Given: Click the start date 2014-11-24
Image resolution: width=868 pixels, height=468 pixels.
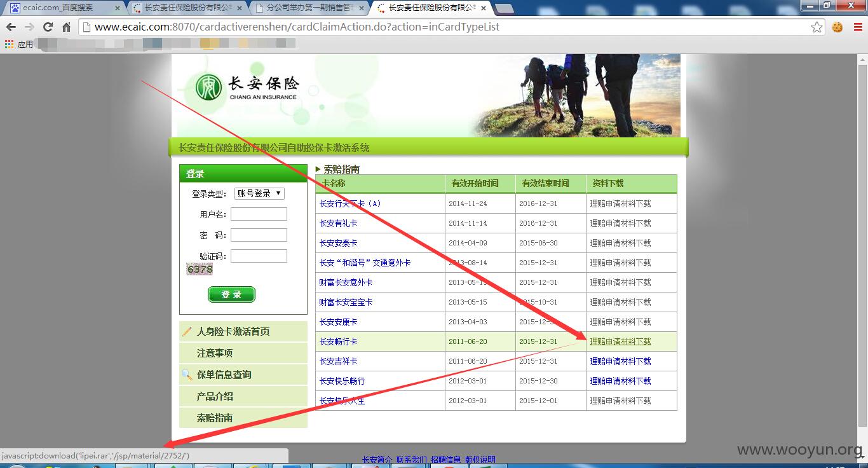Looking at the screenshot, I should coord(468,203).
